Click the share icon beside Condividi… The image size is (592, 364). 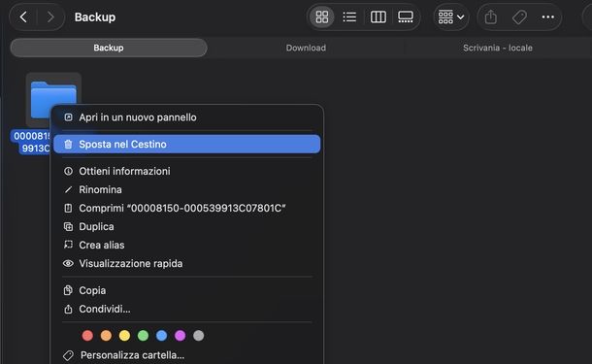(68, 309)
